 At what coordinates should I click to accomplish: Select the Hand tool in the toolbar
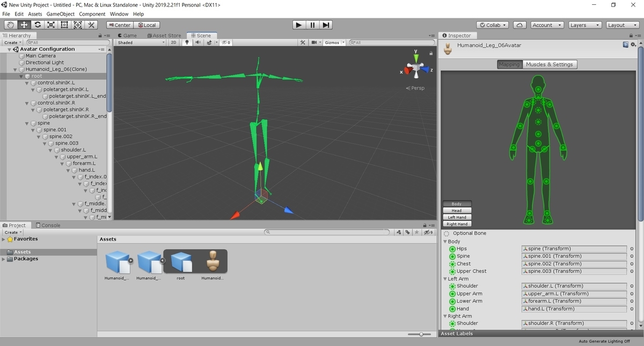(x=11, y=25)
